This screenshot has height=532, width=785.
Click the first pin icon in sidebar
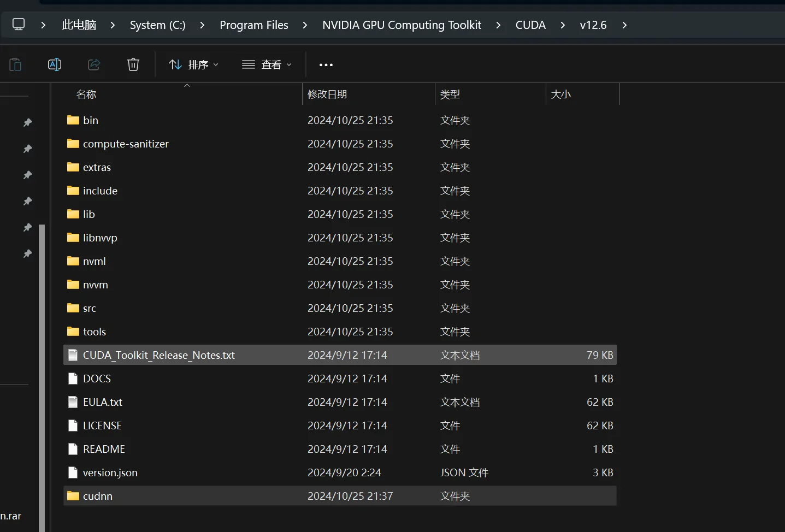pos(27,122)
